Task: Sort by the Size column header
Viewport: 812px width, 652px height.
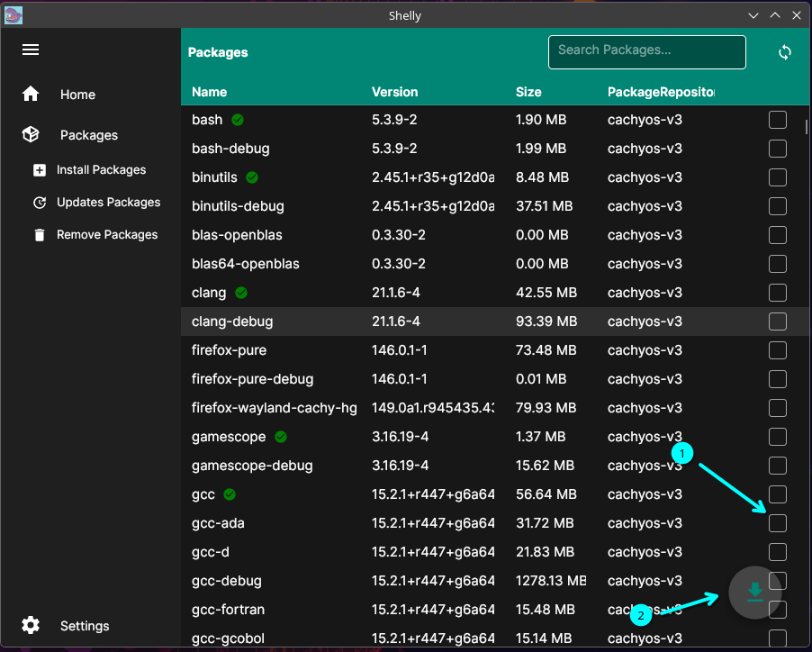Action: (528, 92)
